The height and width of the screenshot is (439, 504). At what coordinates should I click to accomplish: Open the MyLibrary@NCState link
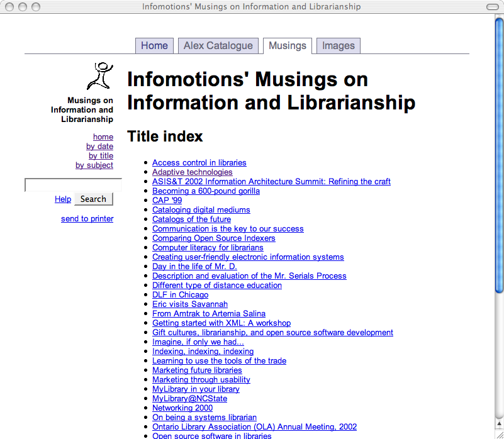189,399
